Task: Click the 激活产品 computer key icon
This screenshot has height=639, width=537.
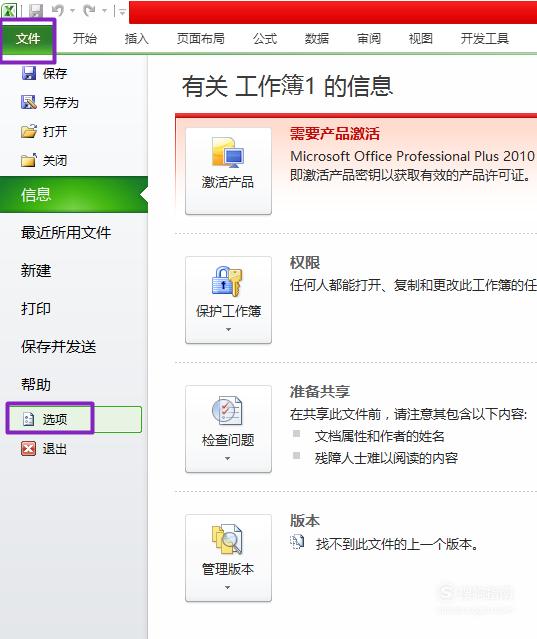Action: [x=227, y=152]
